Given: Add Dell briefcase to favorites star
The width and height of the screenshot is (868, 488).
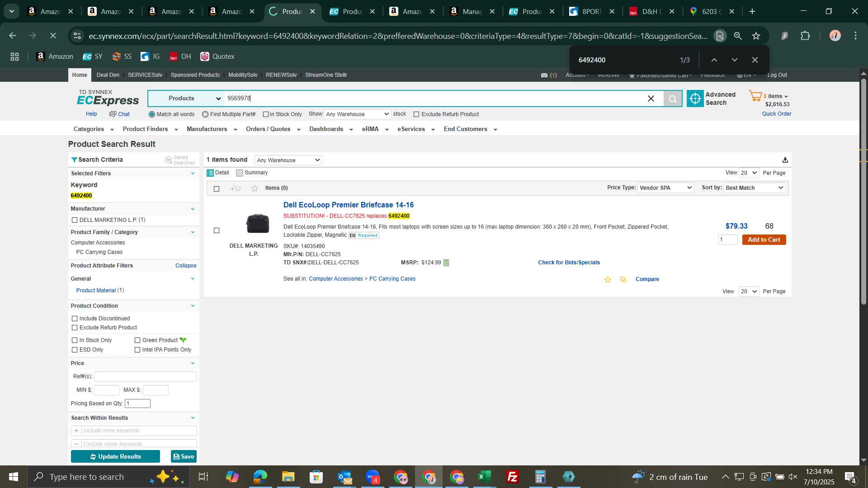Looking at the screenshot, I should [608, 280].
